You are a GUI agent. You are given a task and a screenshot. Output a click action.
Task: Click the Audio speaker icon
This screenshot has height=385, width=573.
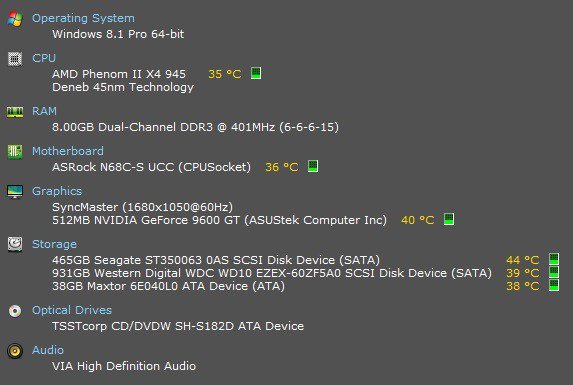coord(15,351)
